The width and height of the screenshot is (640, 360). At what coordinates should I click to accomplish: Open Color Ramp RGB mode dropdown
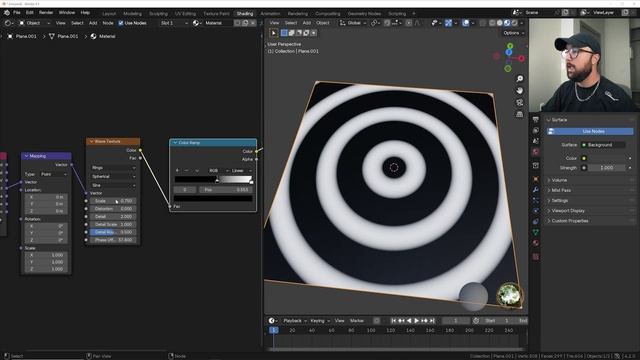[218, 171]
